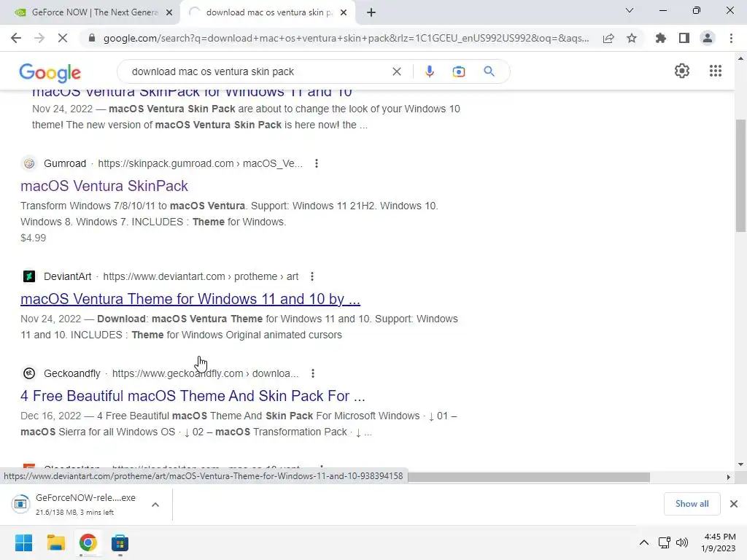Screen dimensions: 747x560
Task: Show hidden system tray icons
Action: [x=643, y=542]
